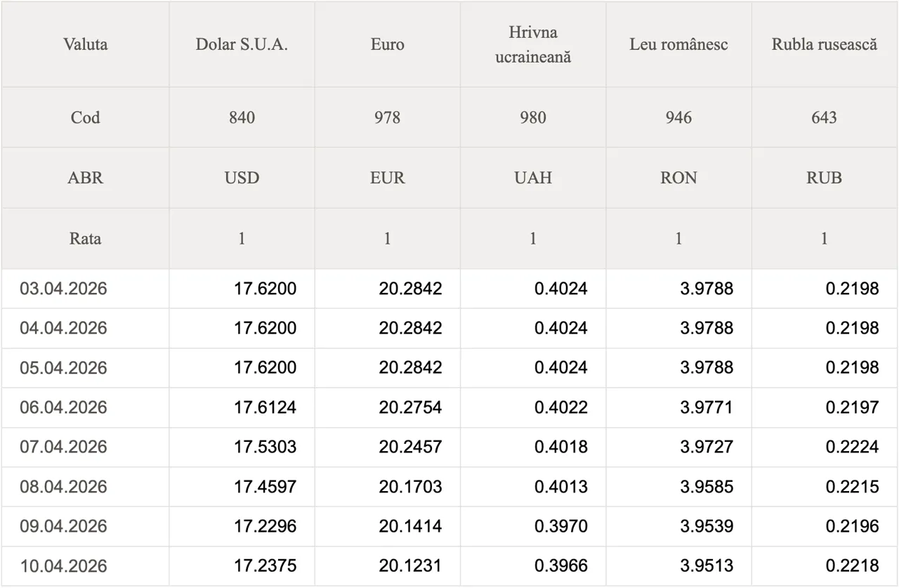
Task: Click the UAH abbreviation cell
Action: click(532, 178)
